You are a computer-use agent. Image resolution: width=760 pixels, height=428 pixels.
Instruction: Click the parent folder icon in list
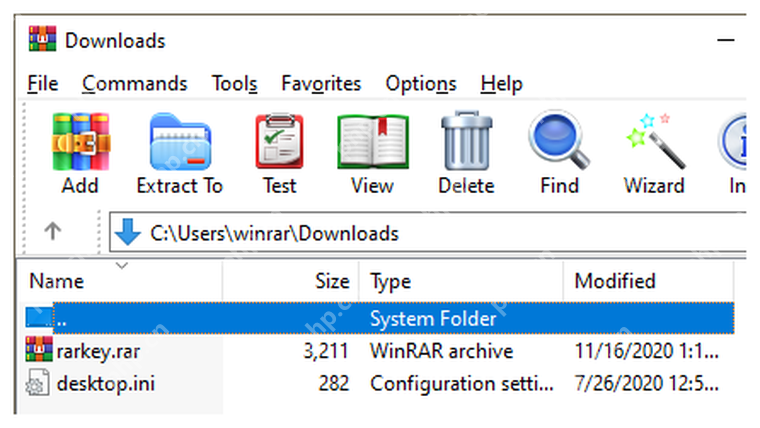pos(39,317)
